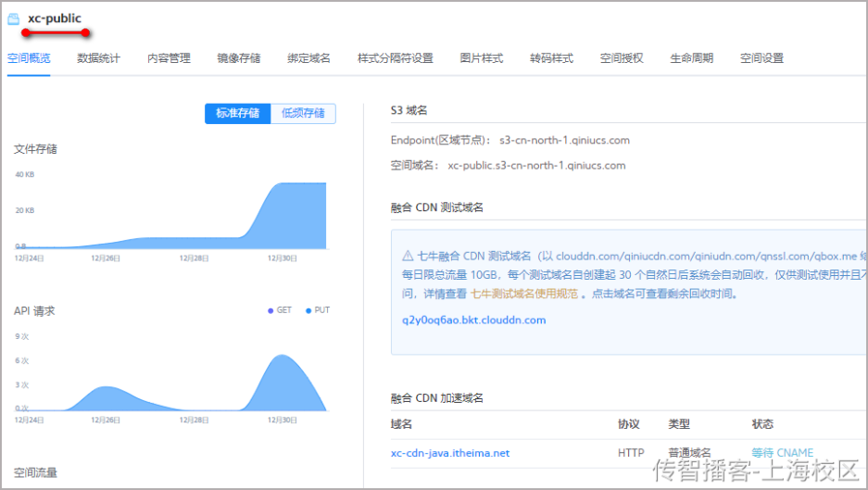Select 低频存储 storage type
The height and width of the screenshot is (490, 868).
303,114
